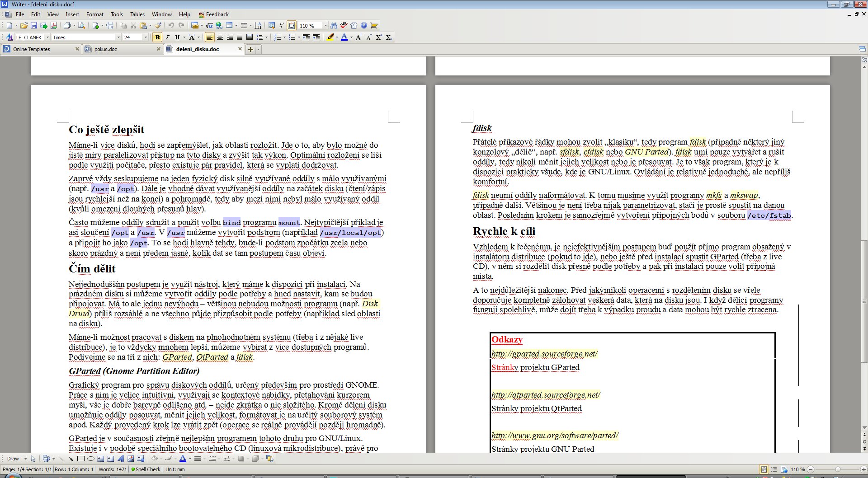Screen dimensions: 868x478
Task: Switch to Web Layout view in status bar
Action: [x=784, y=469]
